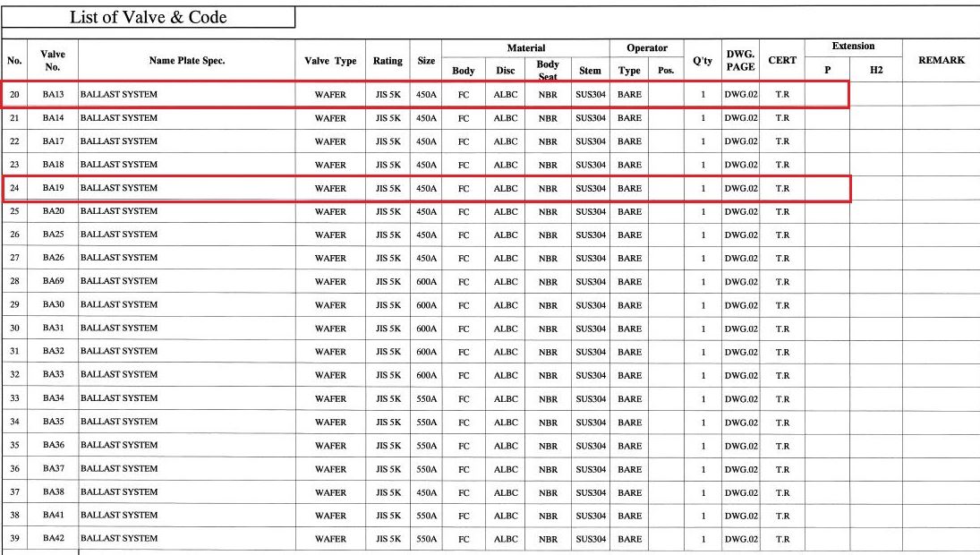This screenshot has height=555, width=980.
Task: Click the 600A size cell for BA33
Action: 426,375
